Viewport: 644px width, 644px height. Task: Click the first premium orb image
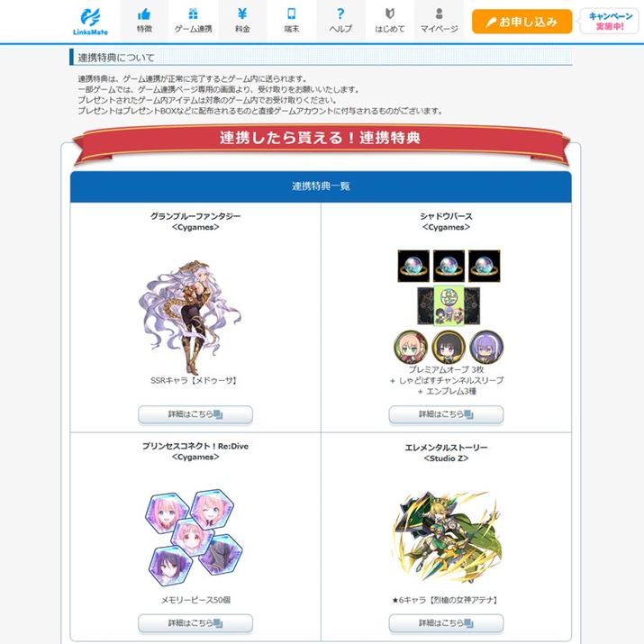[413, 266]
